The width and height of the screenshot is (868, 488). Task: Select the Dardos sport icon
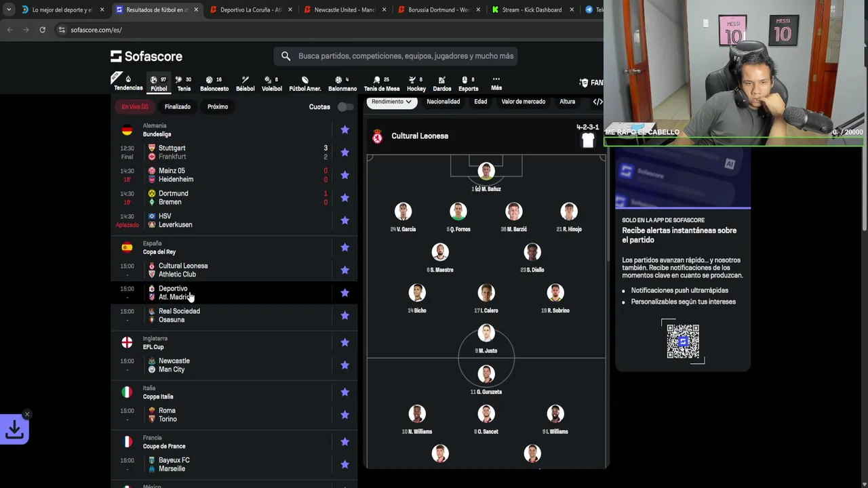(x=441, y=83)
